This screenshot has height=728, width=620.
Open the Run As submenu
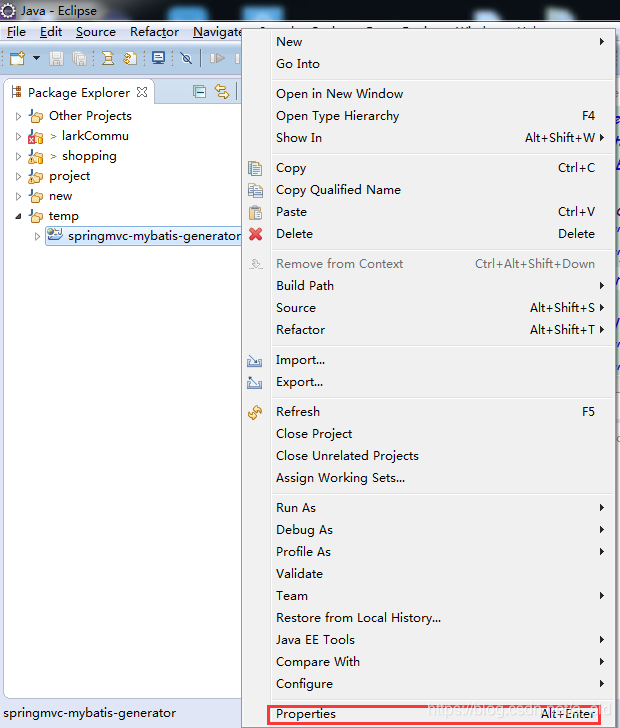click(x=442, y=508)
